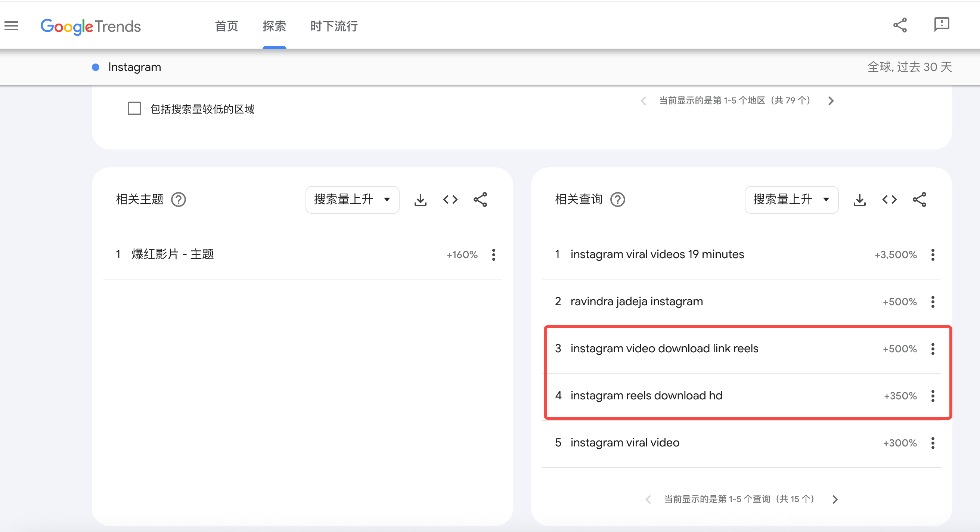Open help for 相关主题
This screenshot has height=532, width=980.
click(179, 199)
